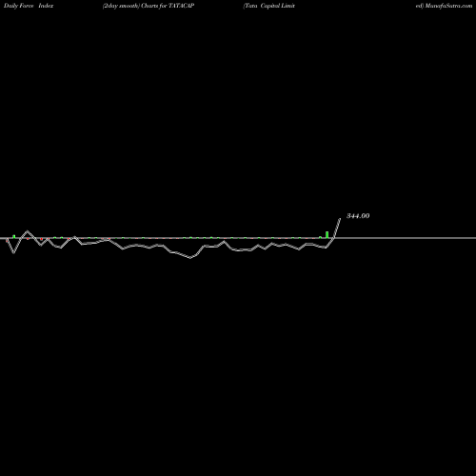
Task: Click the 'ed) MunafaSutra.com' text
Action: coord(444,6)
